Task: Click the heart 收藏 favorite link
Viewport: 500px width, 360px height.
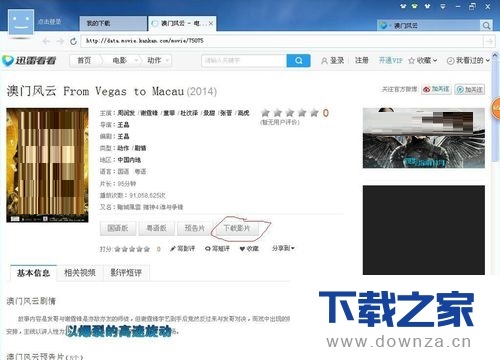Action: (249, 249)
